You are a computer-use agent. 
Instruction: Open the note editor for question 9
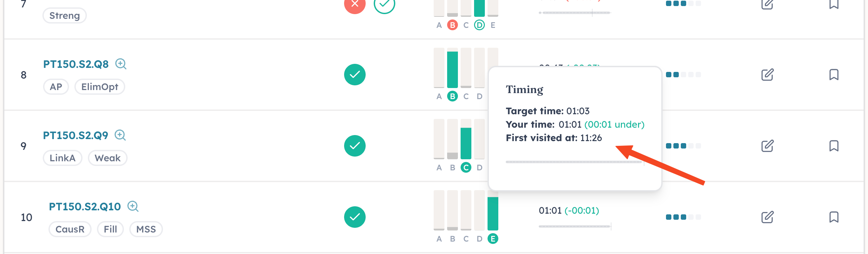[x=767, y=146]
